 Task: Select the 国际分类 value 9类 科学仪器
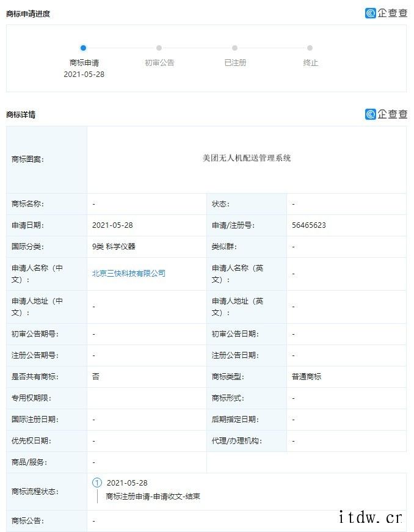pyautogui.click(x=114, y=247)
